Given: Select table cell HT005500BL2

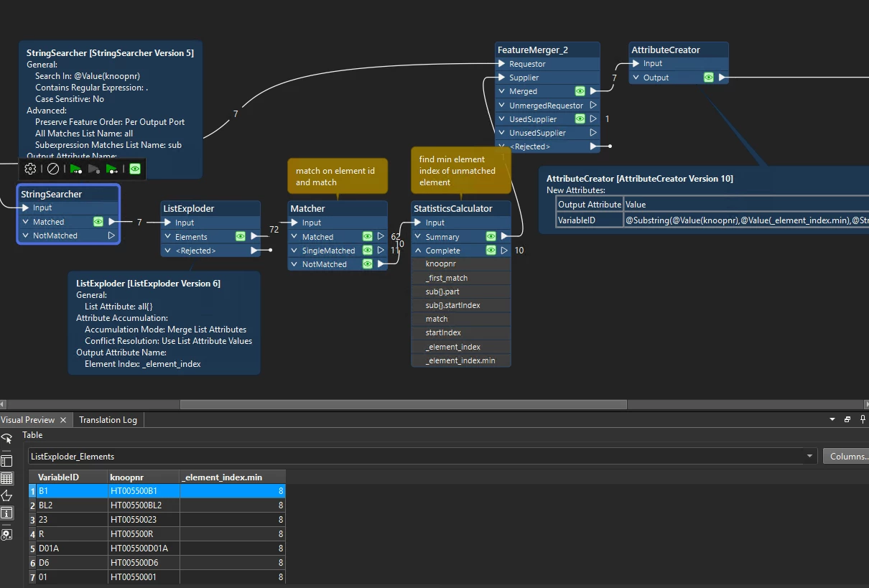Looking at the screenshot, I should pos(143,505).
